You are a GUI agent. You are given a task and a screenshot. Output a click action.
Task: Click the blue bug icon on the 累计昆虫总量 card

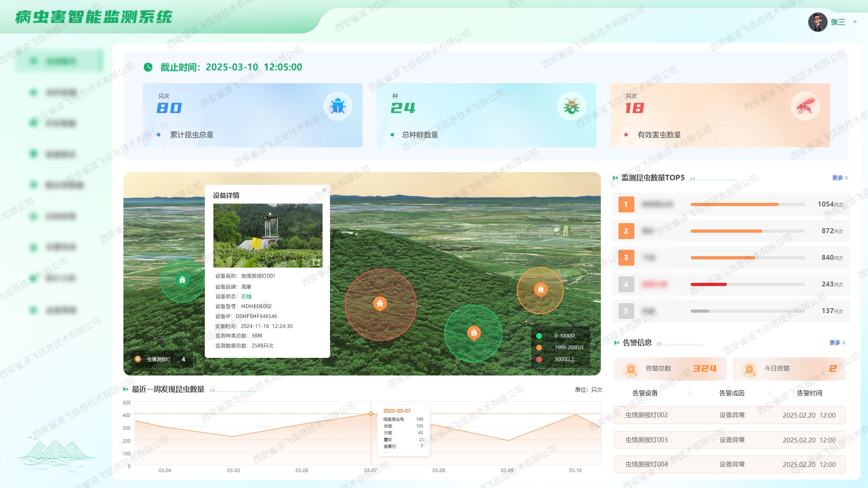point(338,106)
